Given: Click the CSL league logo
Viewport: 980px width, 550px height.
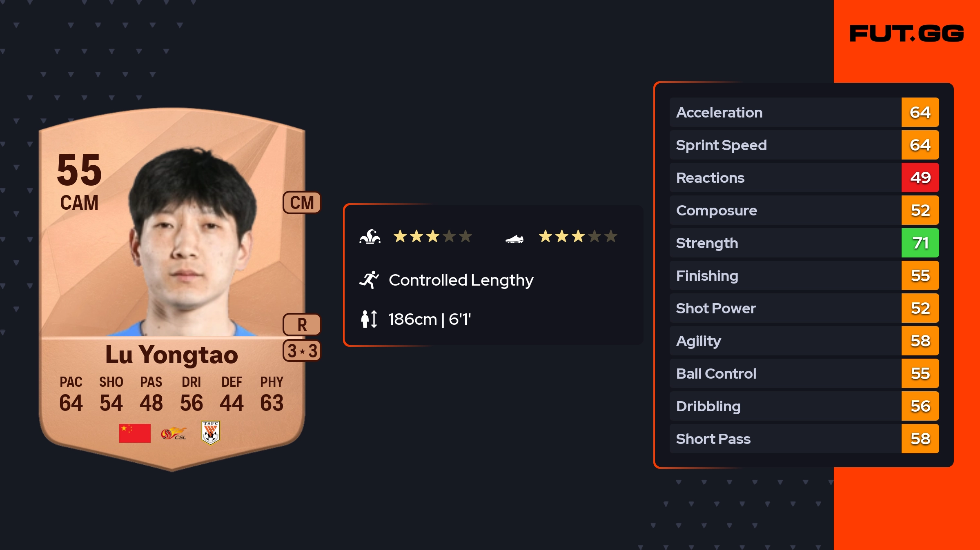Looking at the screenshot, I should (174, 433).
